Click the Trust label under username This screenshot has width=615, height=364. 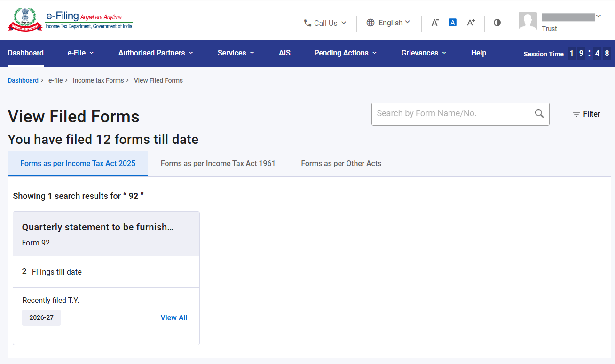tap(549, 29)
